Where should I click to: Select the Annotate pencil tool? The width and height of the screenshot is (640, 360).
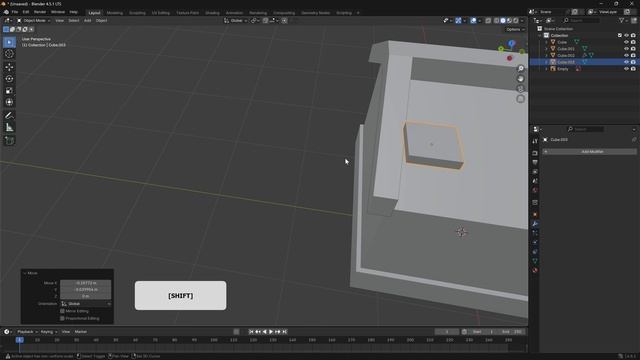tap(9, 116)
